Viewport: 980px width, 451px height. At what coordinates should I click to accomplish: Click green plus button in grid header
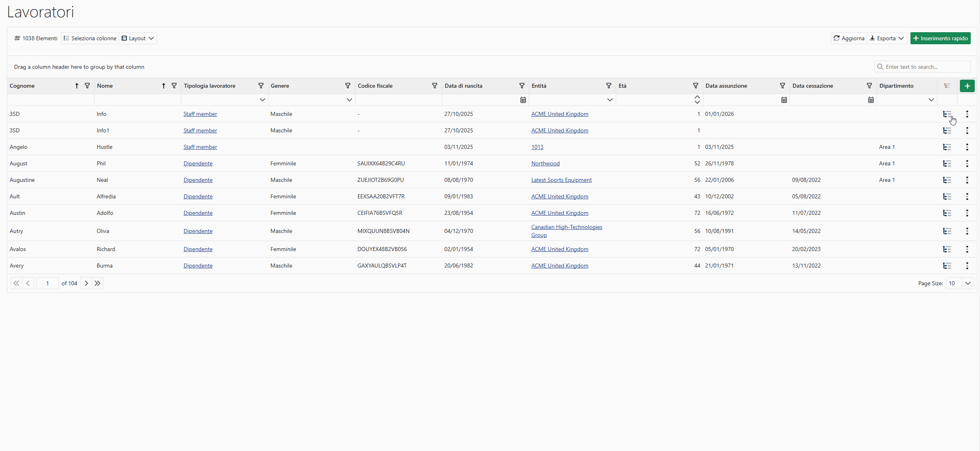point(967,86)
